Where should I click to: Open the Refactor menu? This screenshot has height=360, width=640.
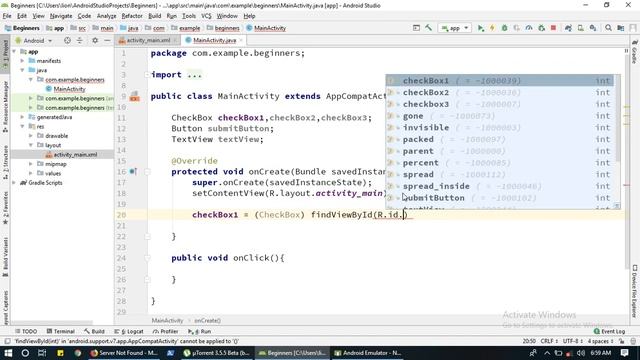pos(132,16)
